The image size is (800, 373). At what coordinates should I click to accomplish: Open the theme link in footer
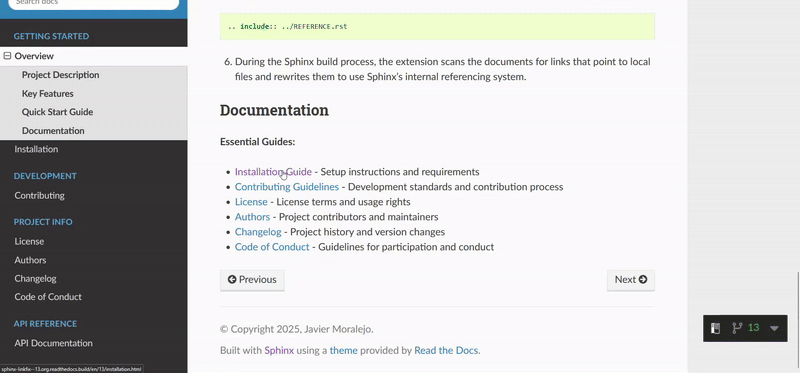tap(343, 351)
